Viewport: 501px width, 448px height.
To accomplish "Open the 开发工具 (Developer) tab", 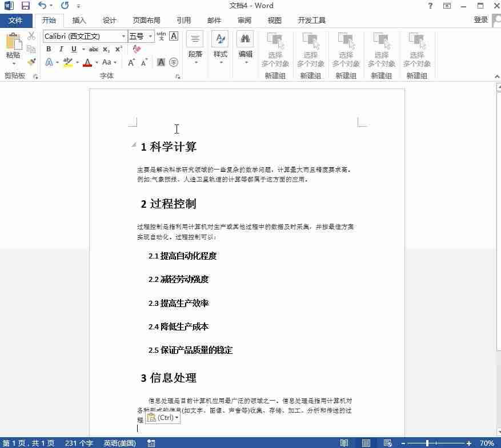I will (311, 21).
